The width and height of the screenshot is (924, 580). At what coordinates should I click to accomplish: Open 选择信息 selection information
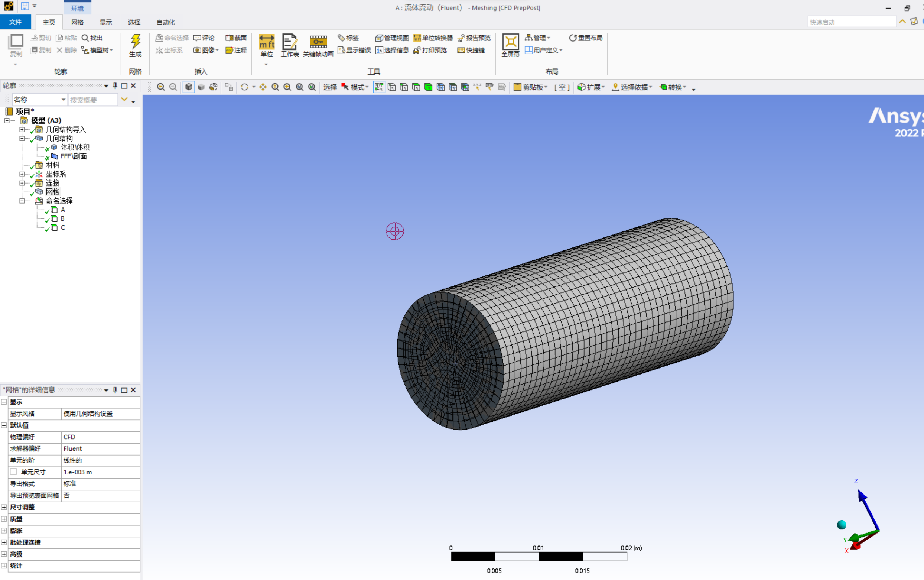[x=392, y=50]
